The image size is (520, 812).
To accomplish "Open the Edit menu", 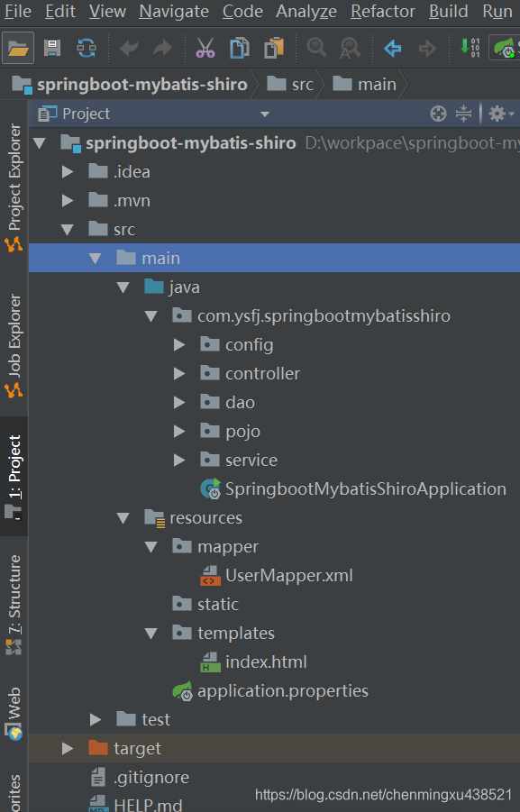I will [x=60, y=12].
